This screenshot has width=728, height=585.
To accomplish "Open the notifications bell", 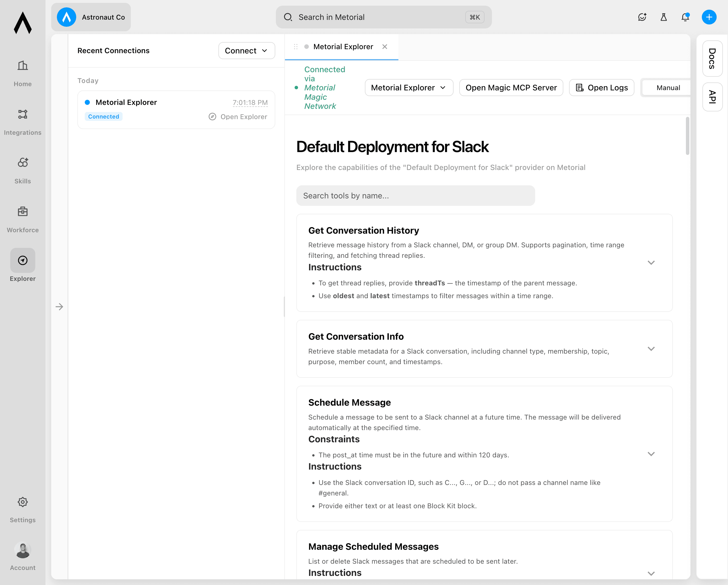I will point(685,17).
